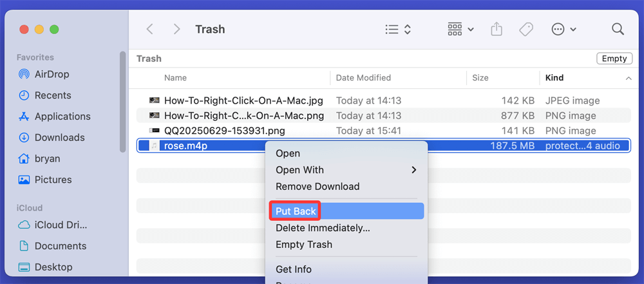Screen dimensions: 644x284
Task: Click the sidebar scrollbar
Action: click(122, 102)
